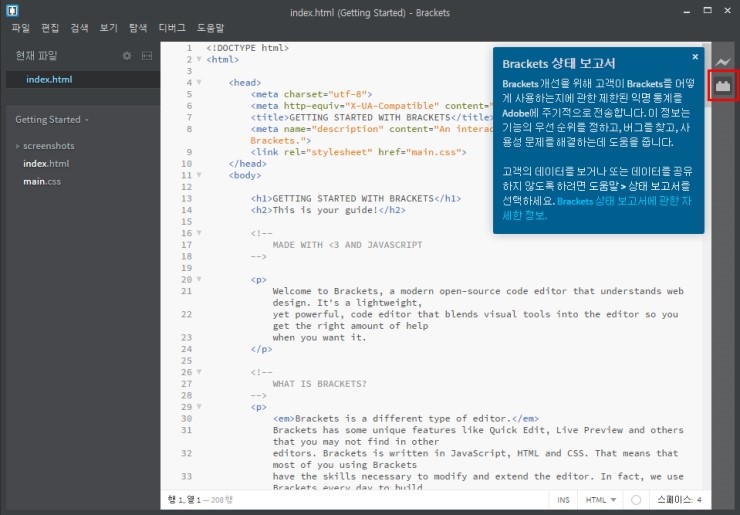Image resolution: width=740 pixels, height=515 pixels.
Task: Click the cursor position 행 1, 열 1 status
Action: [x=187, y=500]
